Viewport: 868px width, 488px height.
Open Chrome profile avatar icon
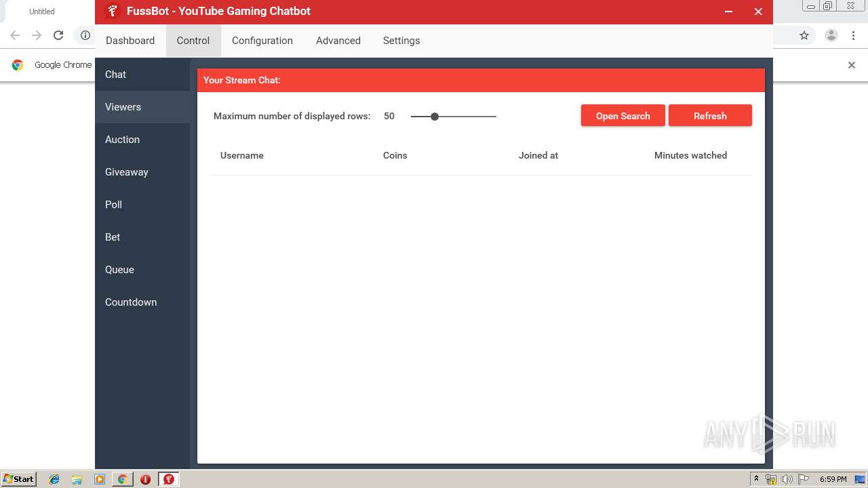pos(831,35)
